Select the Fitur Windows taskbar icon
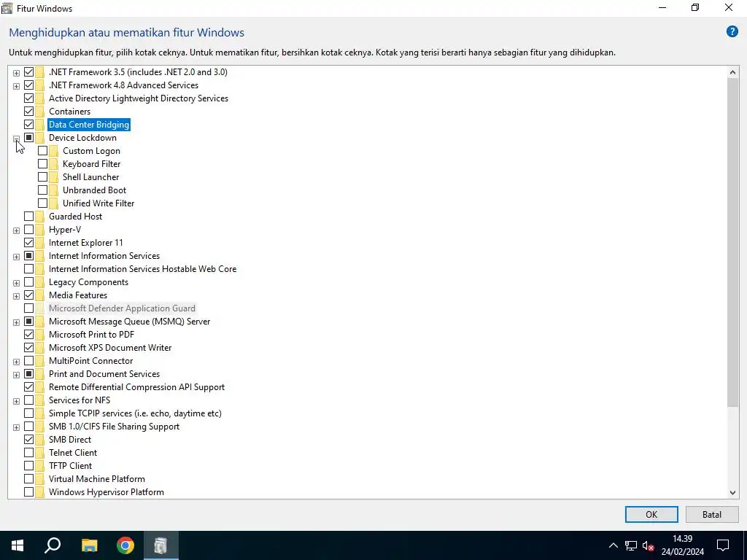Screen dimensions: 747x560 161,545
